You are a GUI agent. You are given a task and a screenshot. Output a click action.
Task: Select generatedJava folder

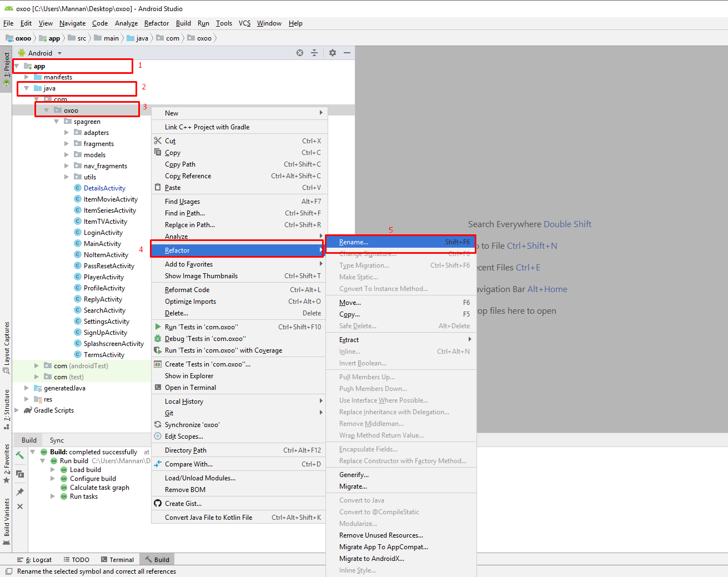(64, 388)
